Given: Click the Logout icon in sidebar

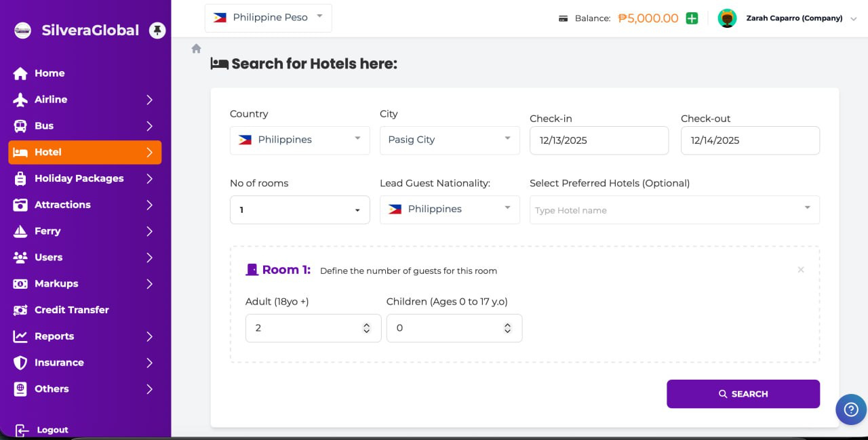Looking at the screenshot, I should 22,430.
